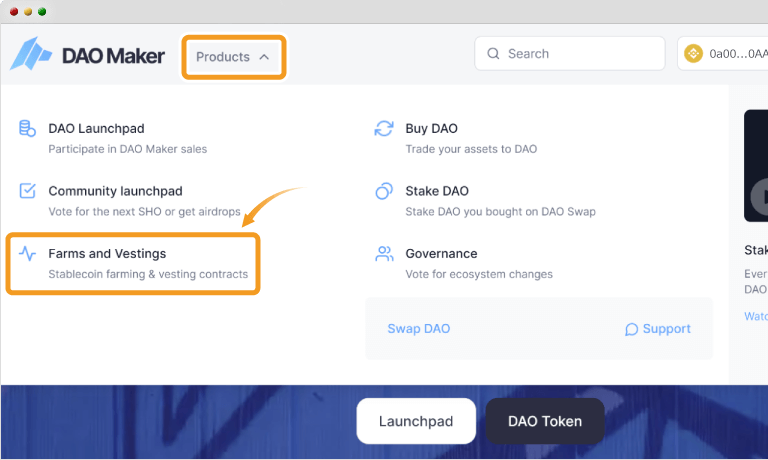Click Stake DAO you bought text
The height and width of the screenshot is (460, 768).
click(501, 212)
